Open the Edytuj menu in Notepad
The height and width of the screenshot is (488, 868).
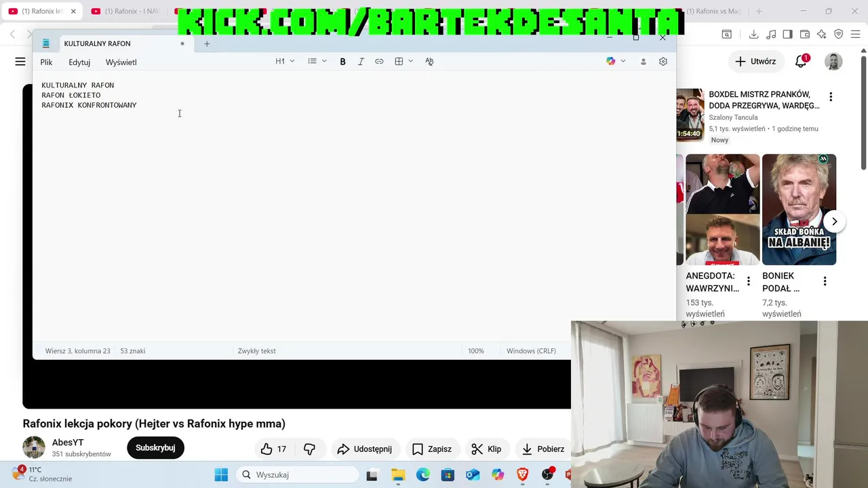click(79, 62)
